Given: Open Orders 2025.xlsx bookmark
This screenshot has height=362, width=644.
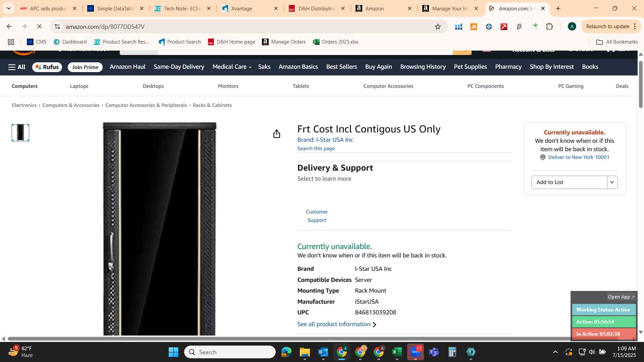Looking at the screenshot, I should point(336,42).
